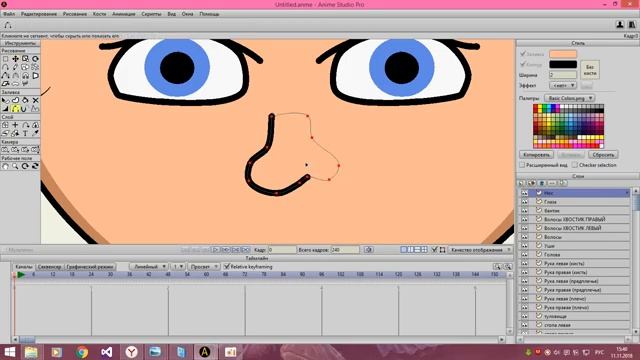The image size is (640, 360).
Task: Select the Reset Workspace tool
Action: point(35,166)
